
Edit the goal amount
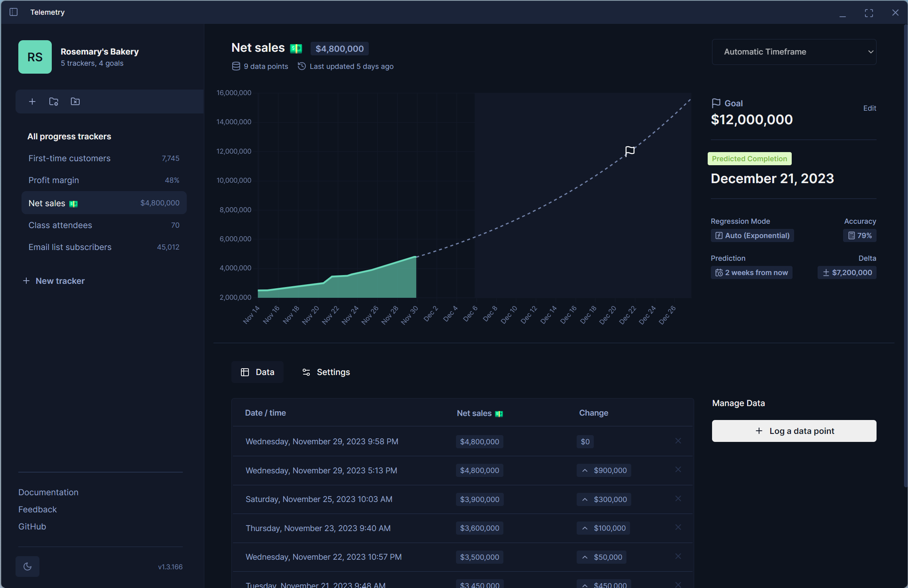tap(869, 108)
